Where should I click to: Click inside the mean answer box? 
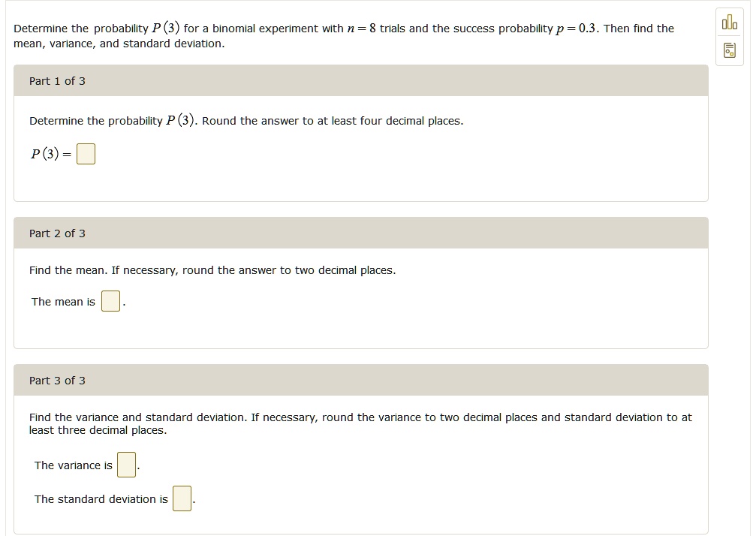click(x=110, y=300)
